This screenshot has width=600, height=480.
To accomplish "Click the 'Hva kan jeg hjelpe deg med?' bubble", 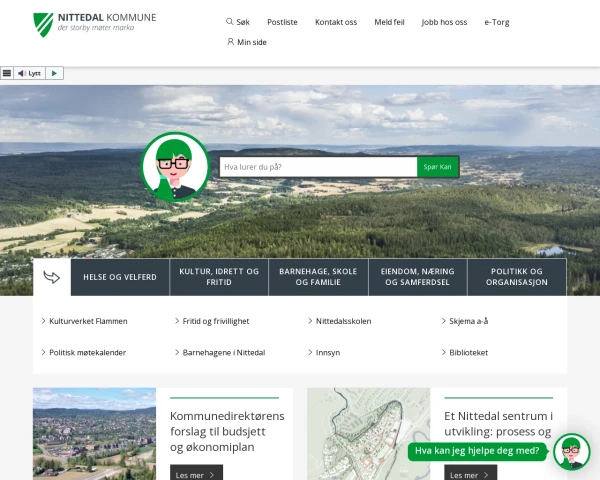I will click(477, 451).
